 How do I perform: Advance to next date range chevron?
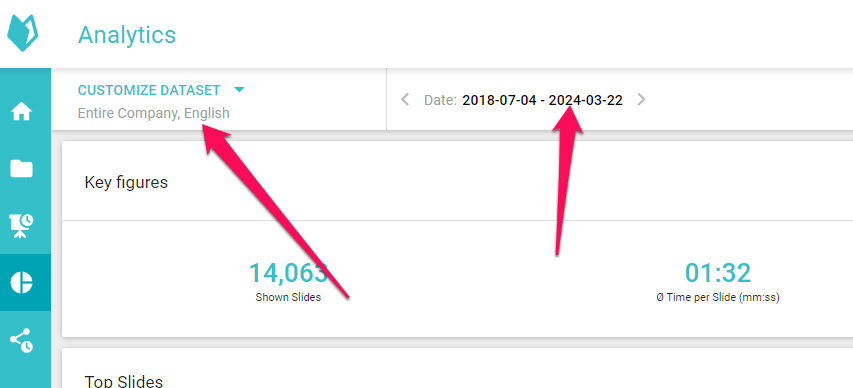coord(641,100)
